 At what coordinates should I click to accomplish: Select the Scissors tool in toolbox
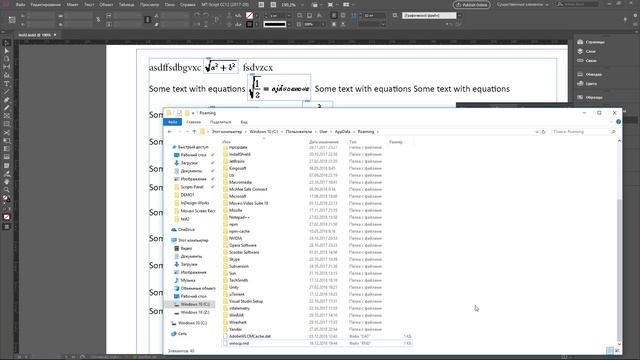[x=7, y=133]
